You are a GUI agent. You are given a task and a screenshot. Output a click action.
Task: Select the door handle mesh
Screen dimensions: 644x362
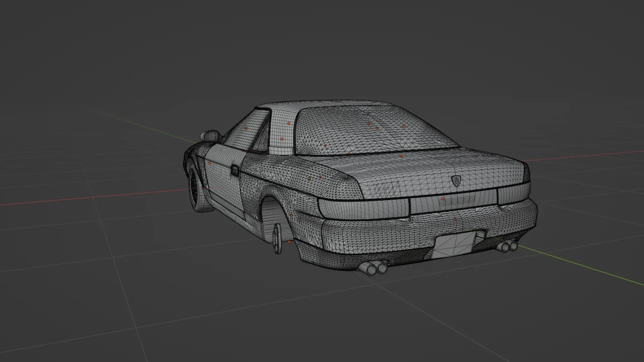tap(236, 170)
